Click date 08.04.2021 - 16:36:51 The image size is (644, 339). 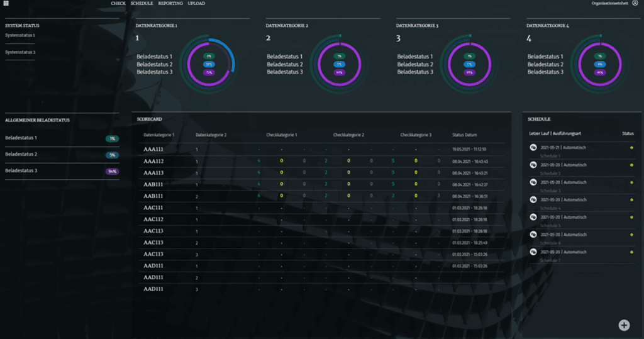(470, 196)
